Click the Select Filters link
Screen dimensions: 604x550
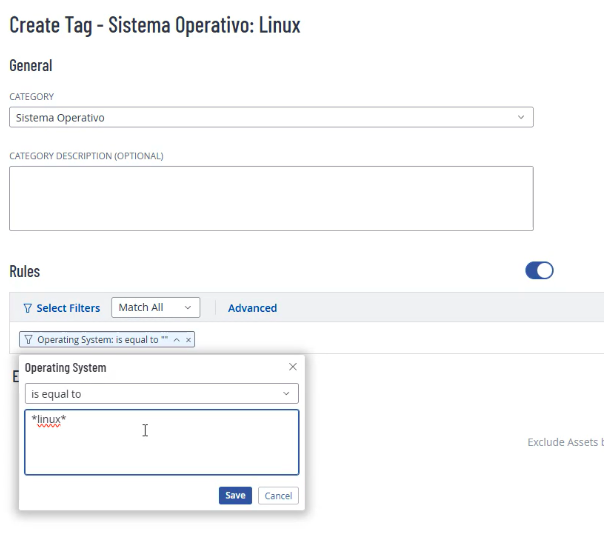click(68, 308)
